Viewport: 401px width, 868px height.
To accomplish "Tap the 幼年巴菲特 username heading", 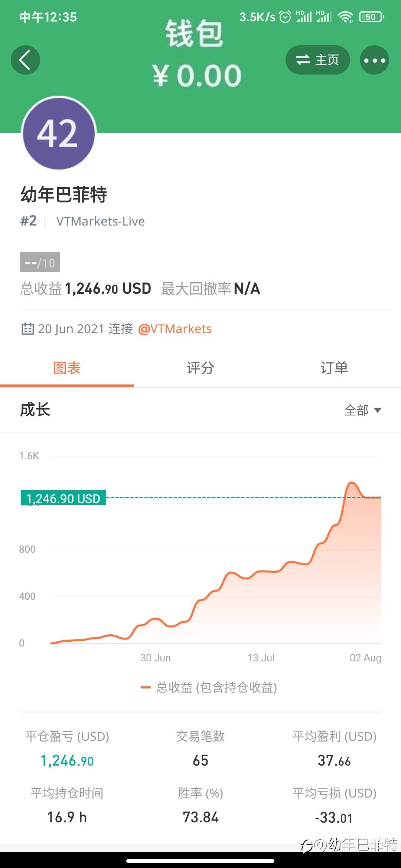I will click(63, 194).
